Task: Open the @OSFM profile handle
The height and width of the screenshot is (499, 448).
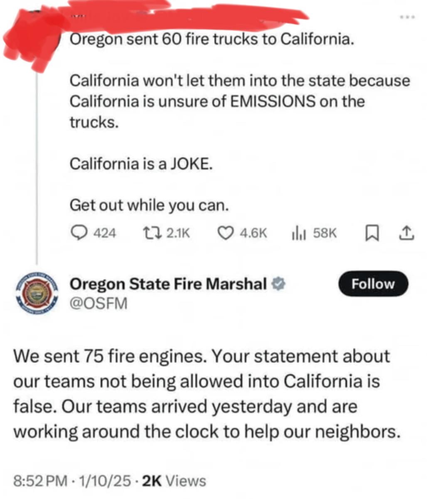Action: click(x=99, y=303)
